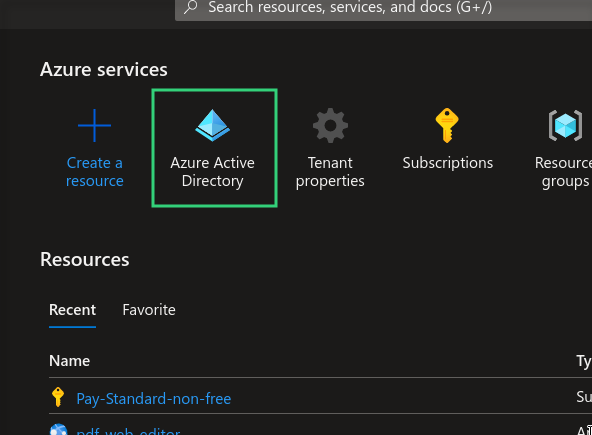Screen dimensions: 592x435
Task: Click the globe icon of pdf_web_editor row
Action: [x=59, y=430]
